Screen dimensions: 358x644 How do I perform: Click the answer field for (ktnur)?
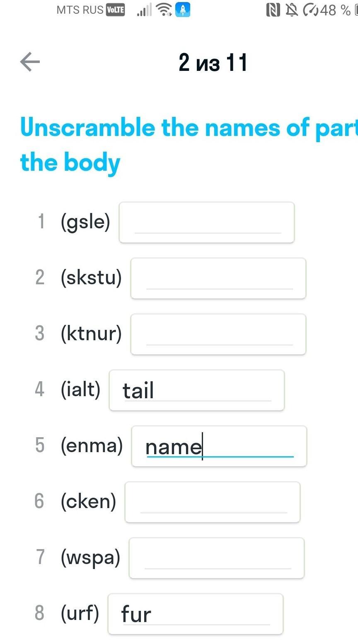[218, 334]
